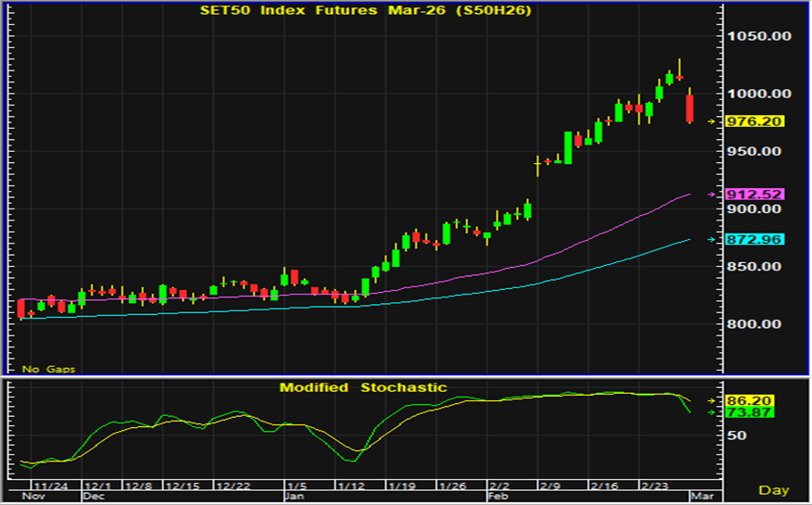Click the No Gaps text in the chart
The width and height of the screenshot is (812, 505).
click(x=48, y=369)
